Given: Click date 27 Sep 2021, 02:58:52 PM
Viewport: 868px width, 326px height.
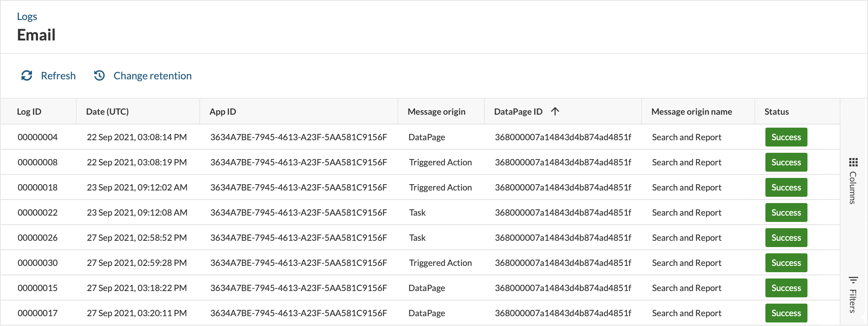Looking at the screenshot, I should [137, 238].
